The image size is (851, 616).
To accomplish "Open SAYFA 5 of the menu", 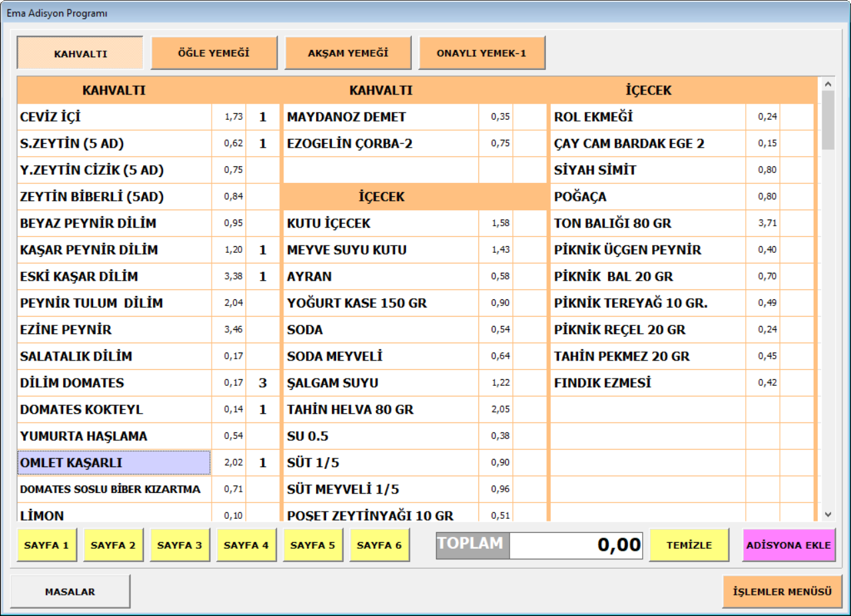I will pos(313,545).
